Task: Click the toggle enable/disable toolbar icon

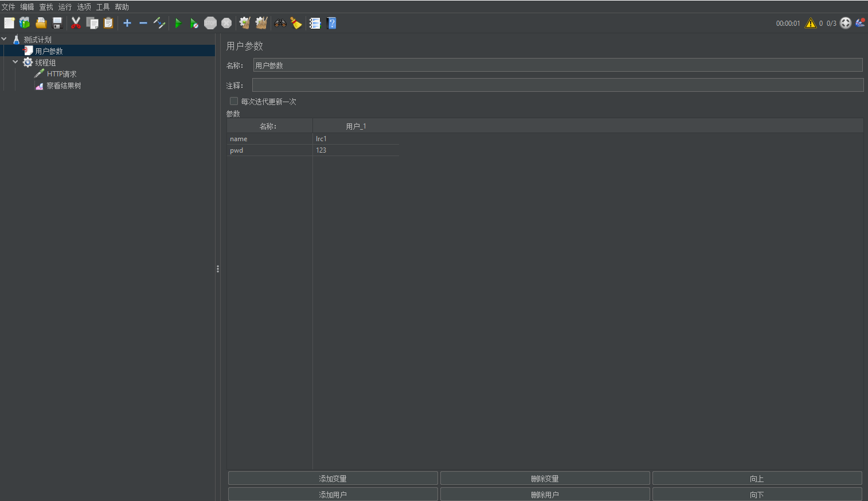Action: click(159, 23)
